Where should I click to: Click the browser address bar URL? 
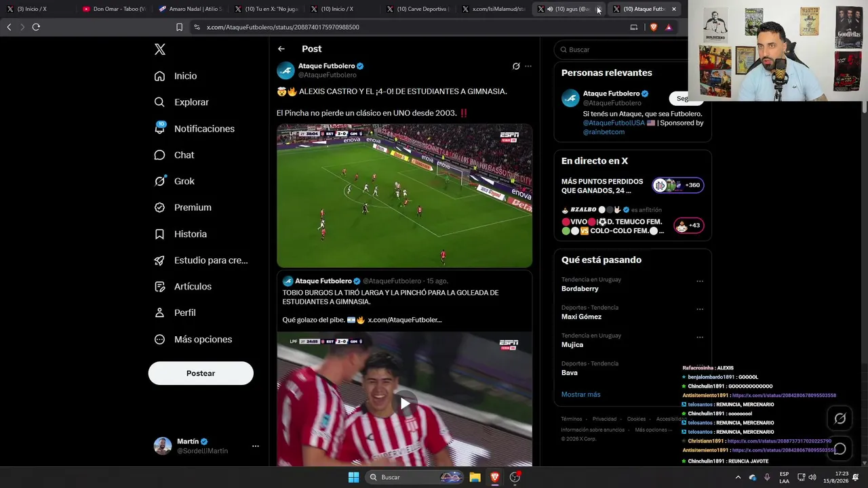283,27
